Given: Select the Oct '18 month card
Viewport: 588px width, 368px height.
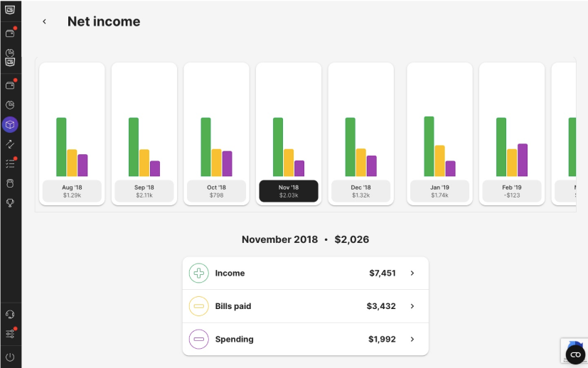Looking at the screenshot, I should point(216,134).
